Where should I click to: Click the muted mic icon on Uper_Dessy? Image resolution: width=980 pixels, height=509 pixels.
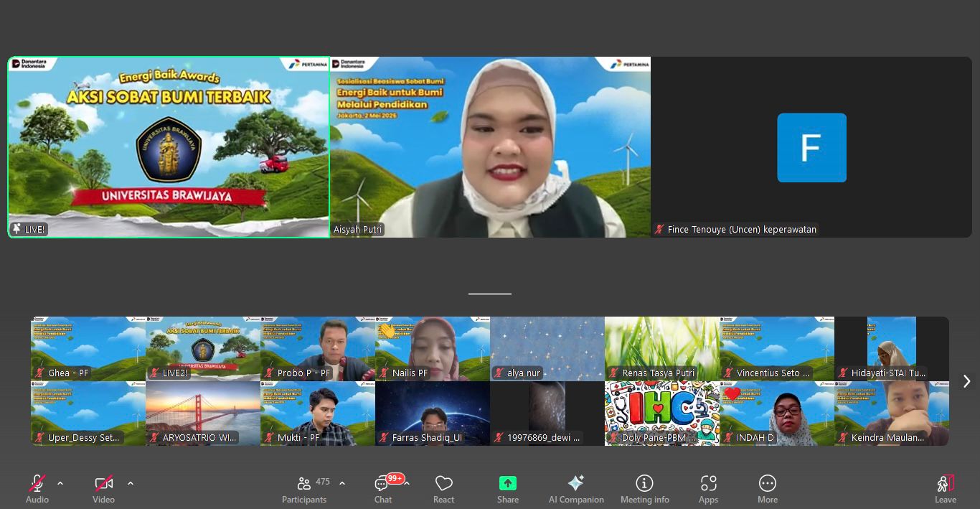pos(40,438)
